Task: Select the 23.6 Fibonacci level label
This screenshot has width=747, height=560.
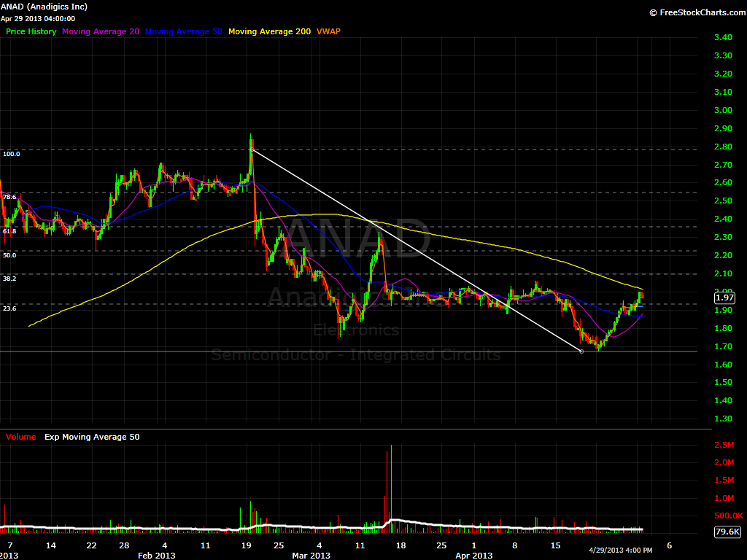Action: point(9,308)
